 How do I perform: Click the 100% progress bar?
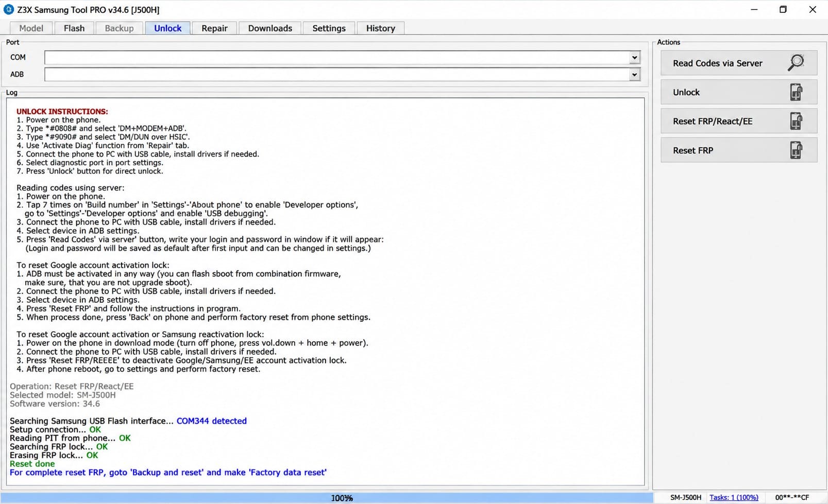[327, 498]
